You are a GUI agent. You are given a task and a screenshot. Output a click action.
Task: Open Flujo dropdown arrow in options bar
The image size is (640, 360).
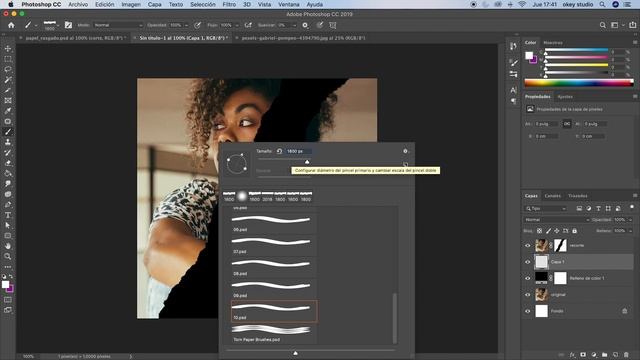237,25
